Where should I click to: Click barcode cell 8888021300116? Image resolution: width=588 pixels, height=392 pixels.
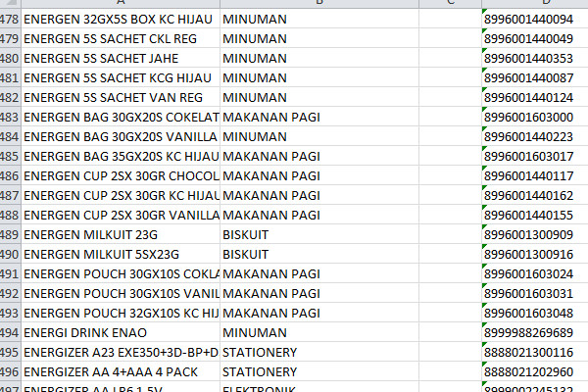pyautogui.click(x=535, y=352)
